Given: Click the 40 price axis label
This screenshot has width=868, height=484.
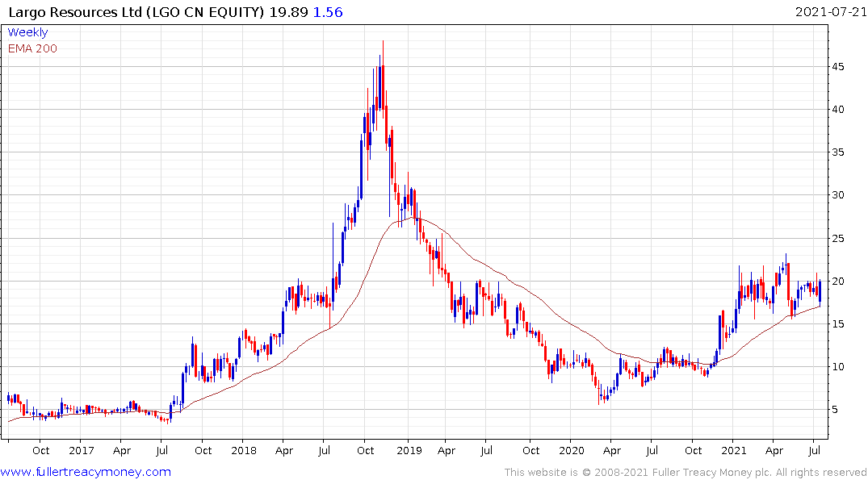Looking at the screenshot, I should [x=838, y=109].
